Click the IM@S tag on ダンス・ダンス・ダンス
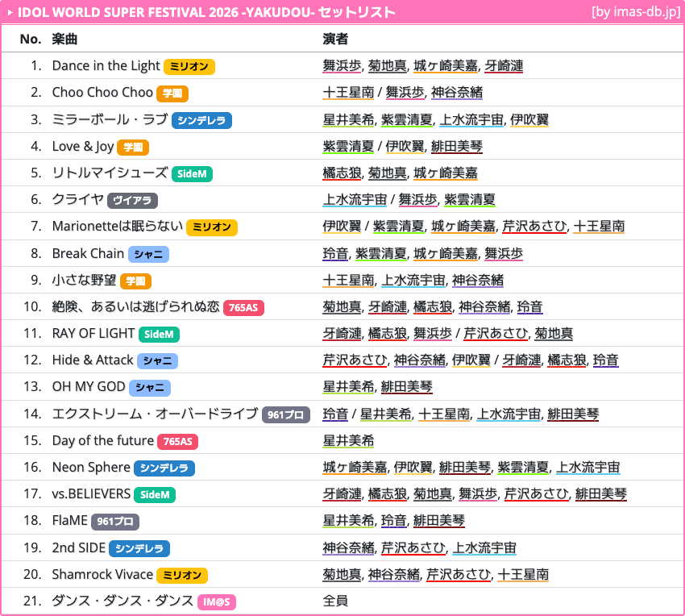The height and width of the screenshot is (616, 685). point(217,602)
